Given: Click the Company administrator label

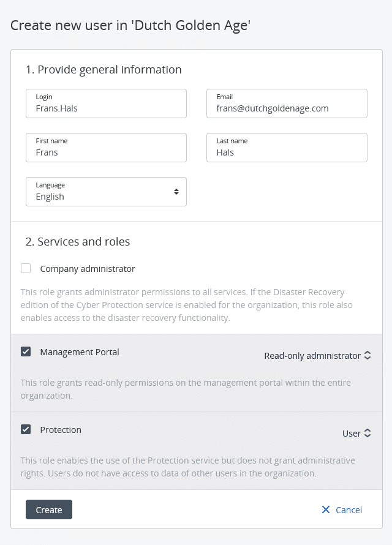Looking at the screenshot, I should pos(87,269).
